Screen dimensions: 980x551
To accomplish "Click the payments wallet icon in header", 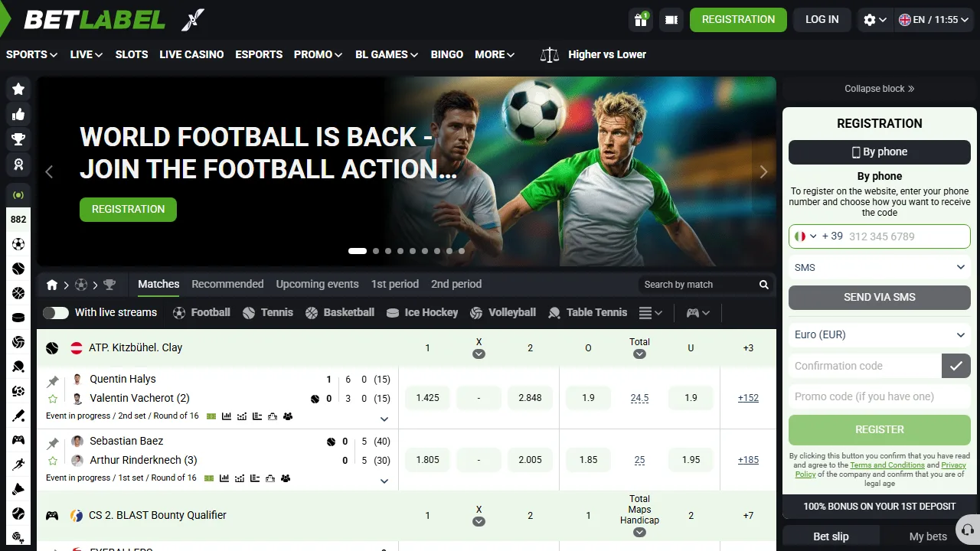I will tap(672, 20).
